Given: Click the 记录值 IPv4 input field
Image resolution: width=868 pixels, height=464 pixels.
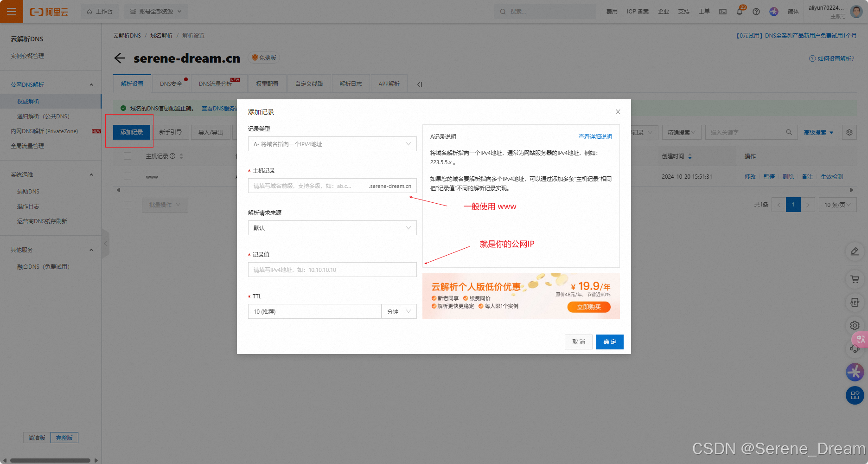Looking at the screenshot, I should tap(332, 270).
